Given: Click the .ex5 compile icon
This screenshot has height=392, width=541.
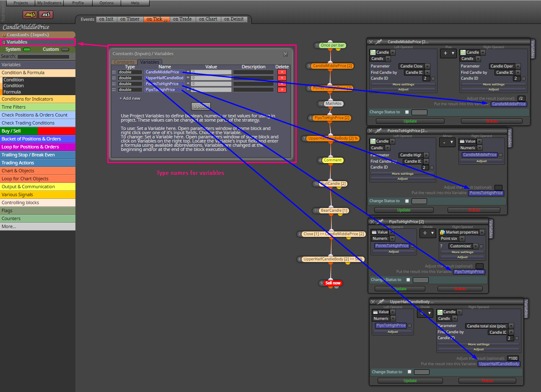Looking at the screenshot, I should (x=46, y=15).
